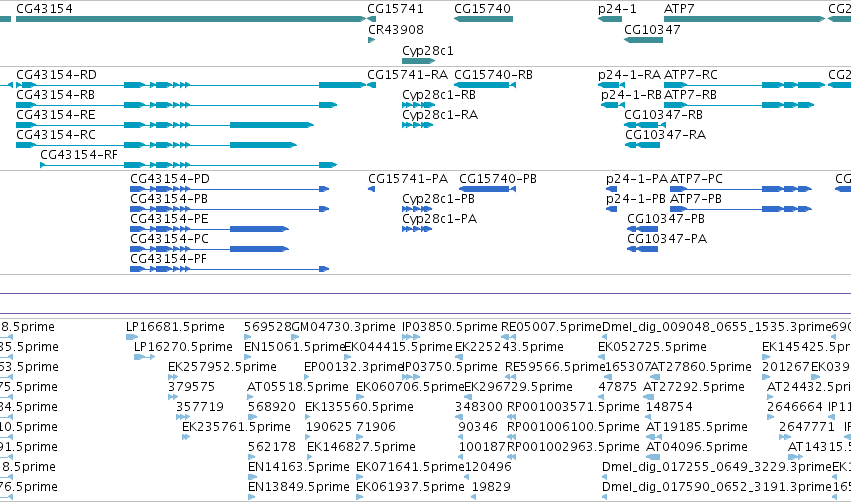Click the 357719 feature label
The image size is (851, 502).
tap(200, 407)
